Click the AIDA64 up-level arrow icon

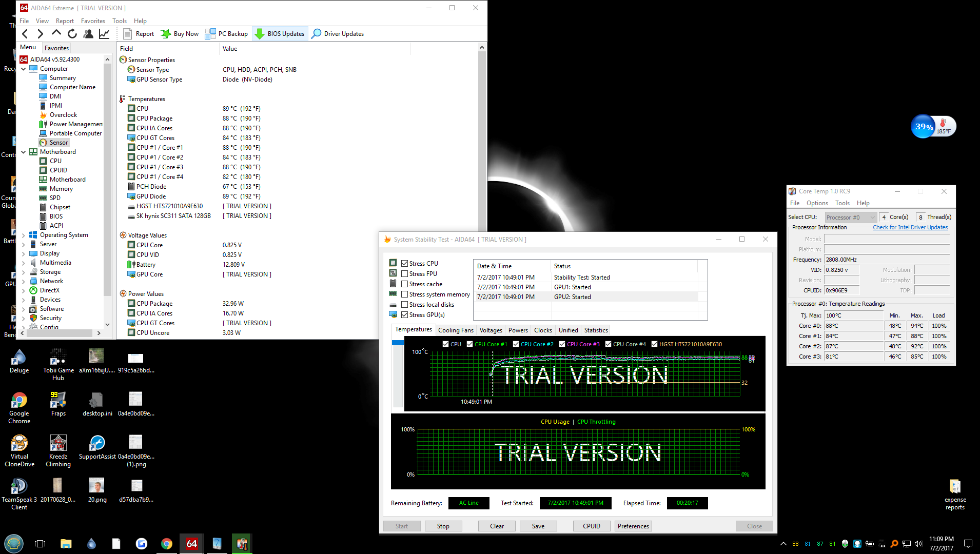[x=56, y=34]
